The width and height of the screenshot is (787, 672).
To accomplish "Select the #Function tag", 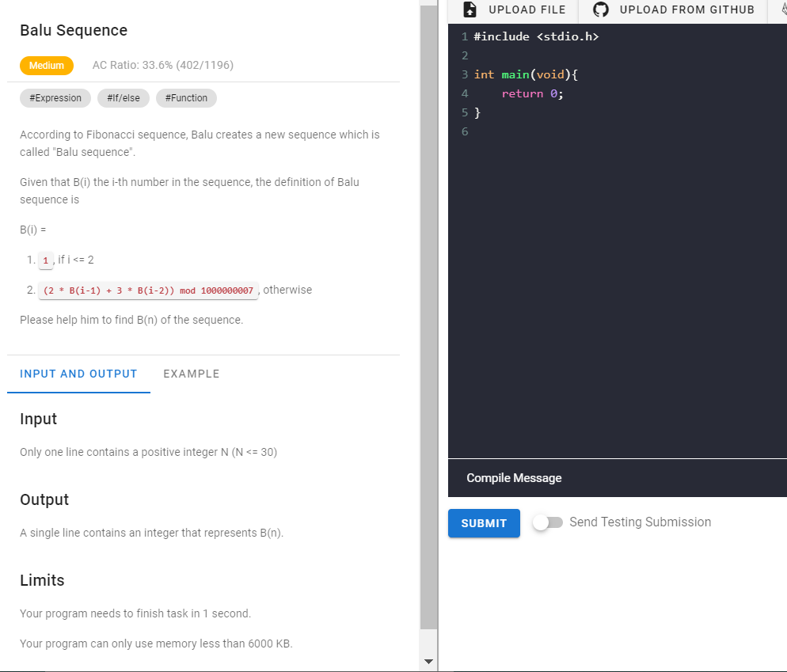I will tap(186, 97).
